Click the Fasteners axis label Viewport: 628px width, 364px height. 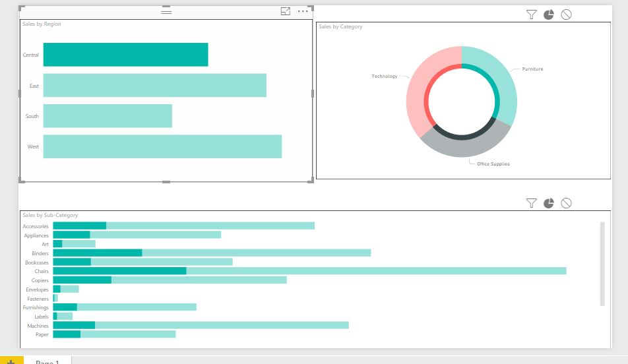[x=38, y=299]
